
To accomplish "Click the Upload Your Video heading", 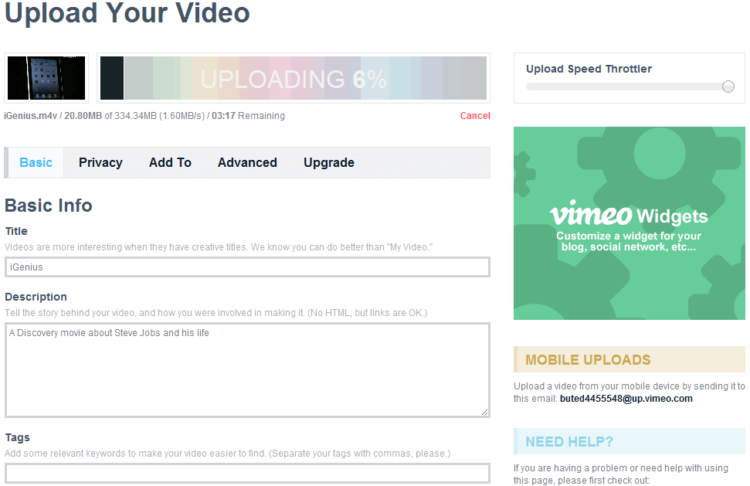I will point(127,12).
